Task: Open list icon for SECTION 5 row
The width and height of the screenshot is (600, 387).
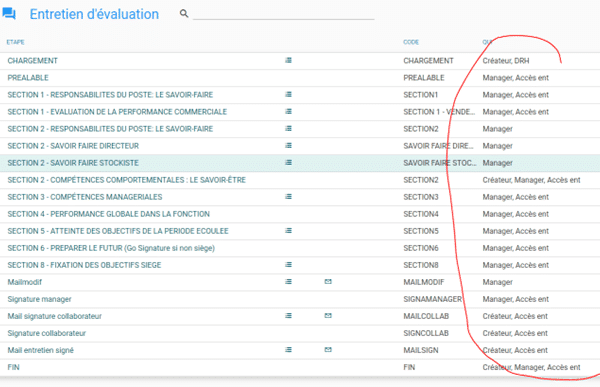Action: [x=289, y=230]
